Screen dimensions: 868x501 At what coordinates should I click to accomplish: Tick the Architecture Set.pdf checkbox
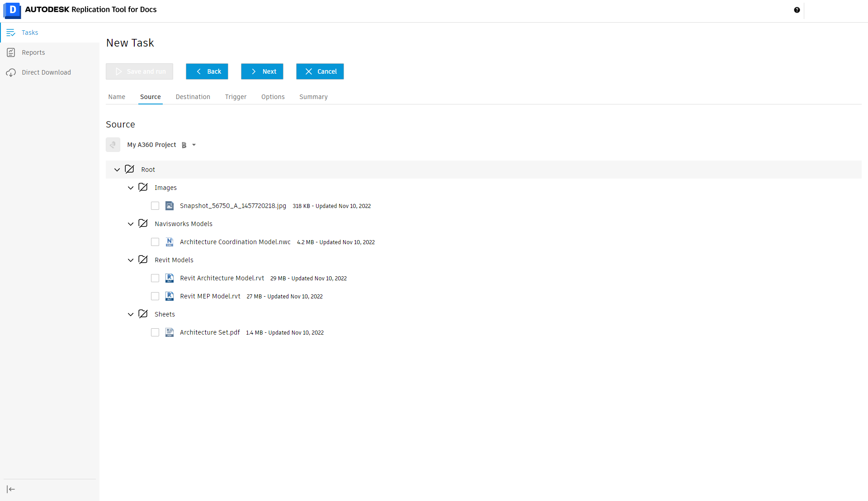(155, 332)
